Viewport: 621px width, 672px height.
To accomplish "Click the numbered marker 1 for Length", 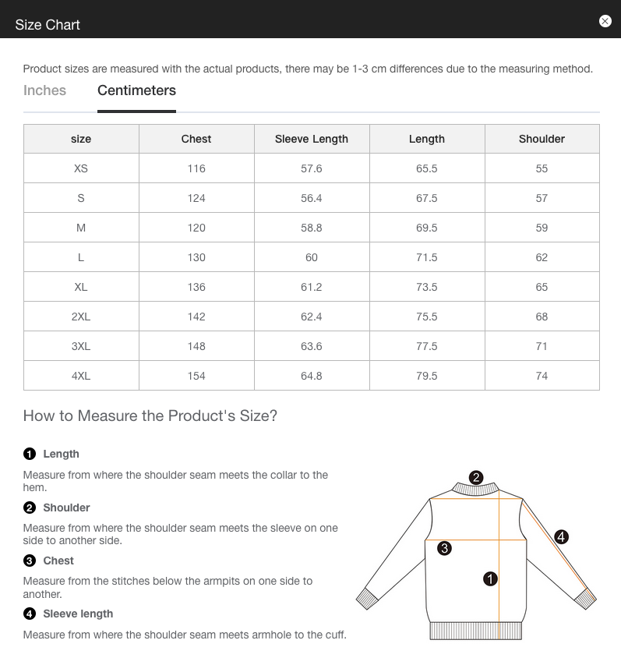I will [x=30, y=454].
